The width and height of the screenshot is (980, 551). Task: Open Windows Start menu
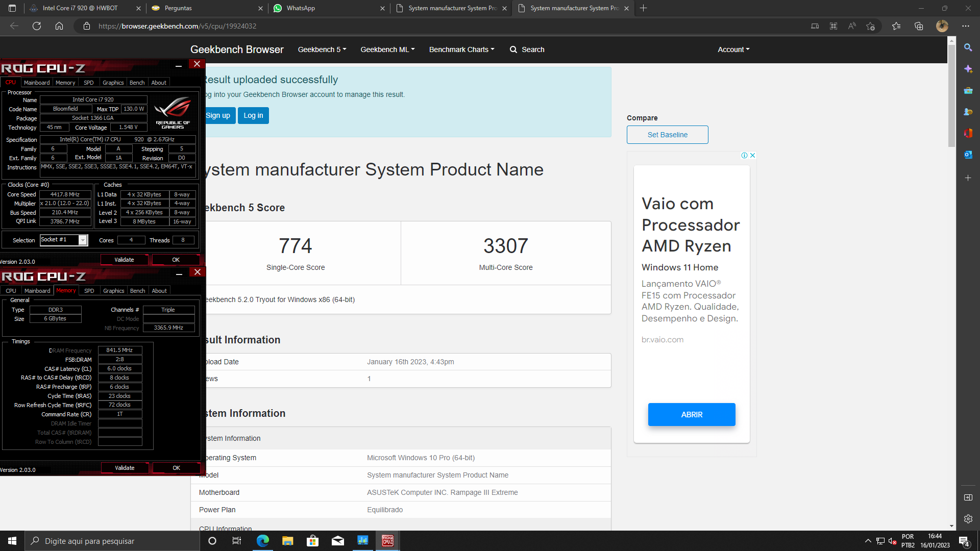pyautogui.click(x=12, y=541)
